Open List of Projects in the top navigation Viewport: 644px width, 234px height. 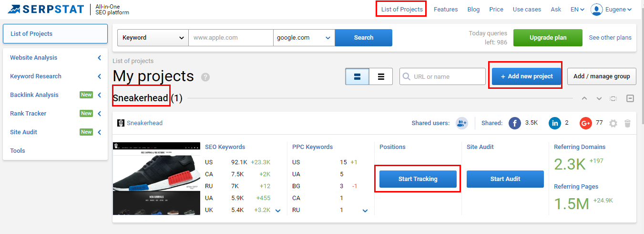[402, 10]
